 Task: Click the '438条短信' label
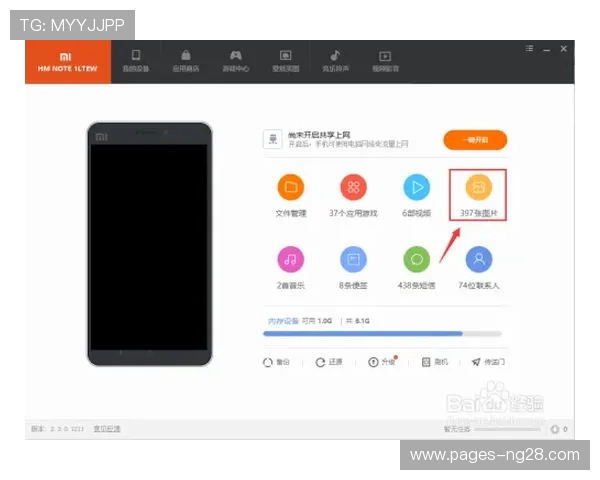416,286
